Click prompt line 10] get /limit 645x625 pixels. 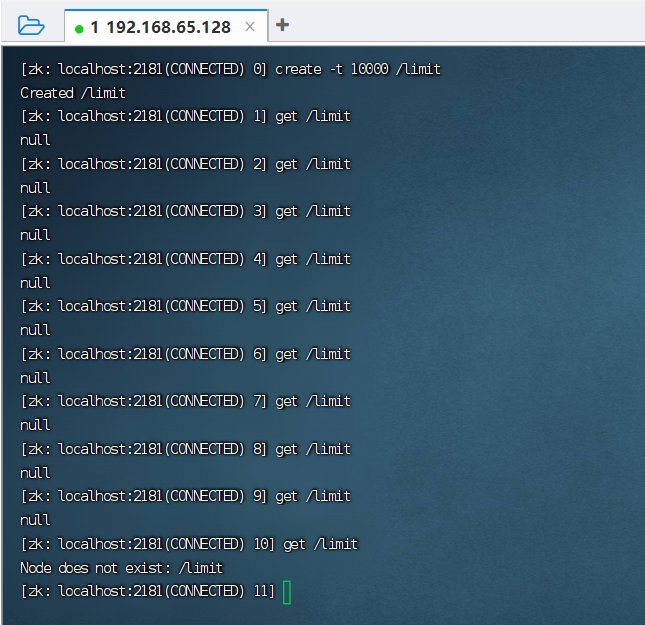190,544
